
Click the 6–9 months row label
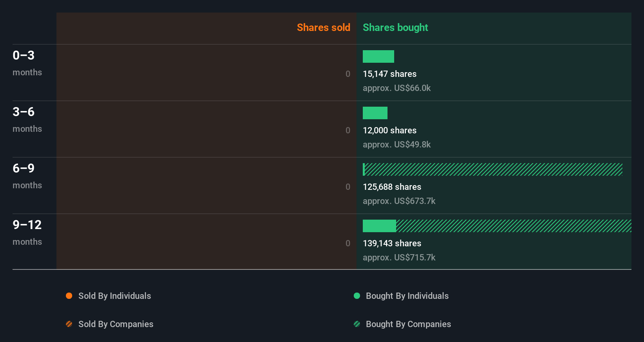click(27, 176)
